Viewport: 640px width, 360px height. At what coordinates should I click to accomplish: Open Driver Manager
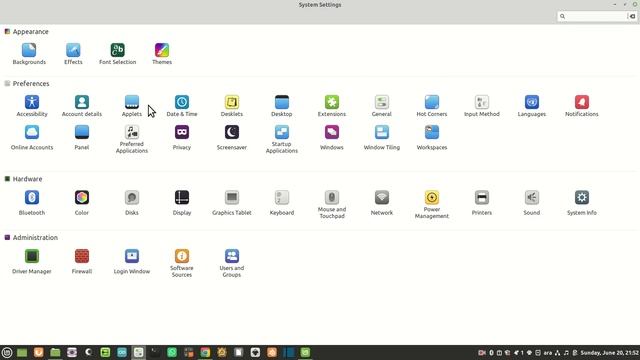(32, 261)
